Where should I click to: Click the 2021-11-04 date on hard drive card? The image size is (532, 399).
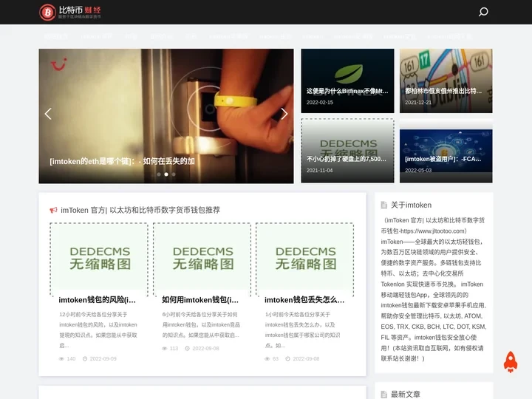[x=320, y=171]
